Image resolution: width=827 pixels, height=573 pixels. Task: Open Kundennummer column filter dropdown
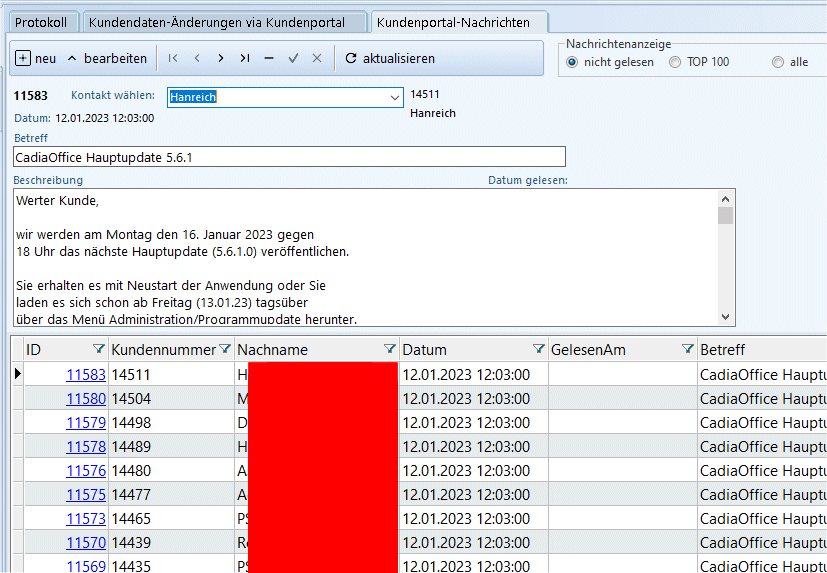tap(225, 349)
